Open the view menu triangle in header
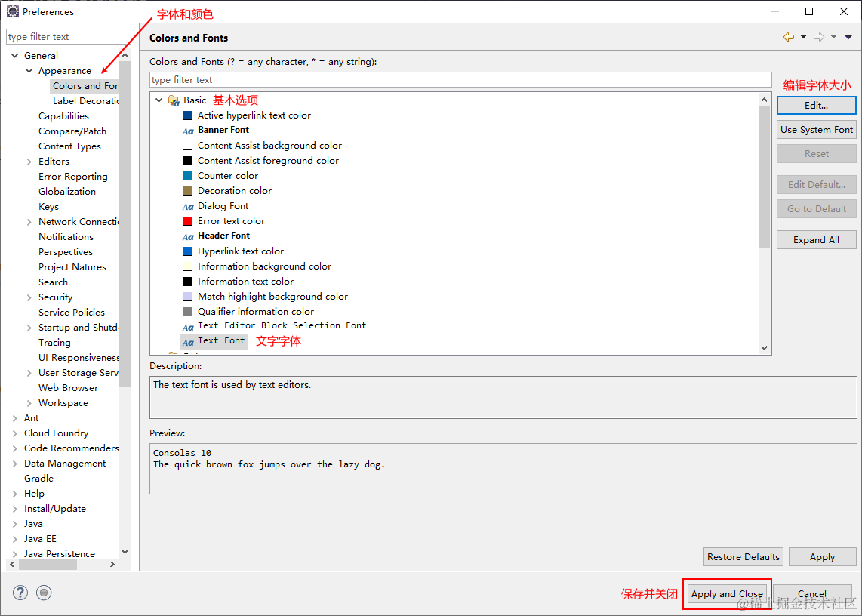862x616 pixels. [848, 38]
